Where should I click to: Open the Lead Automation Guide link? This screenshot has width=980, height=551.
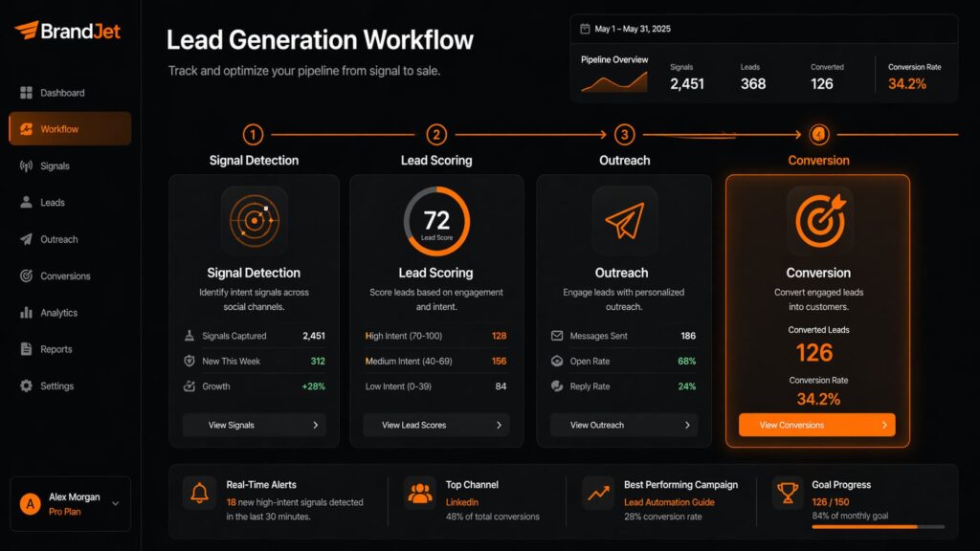point(671,501)
